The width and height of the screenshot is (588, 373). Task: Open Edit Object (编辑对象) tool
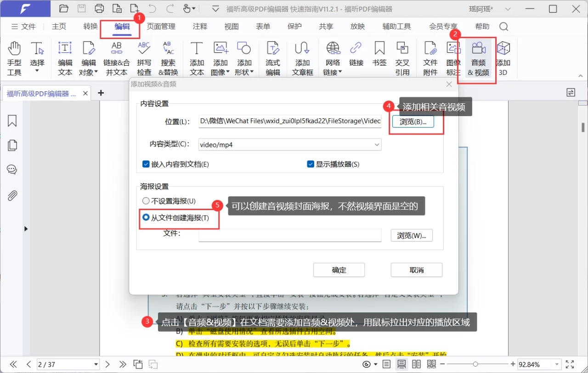click(x=89, y=58)
